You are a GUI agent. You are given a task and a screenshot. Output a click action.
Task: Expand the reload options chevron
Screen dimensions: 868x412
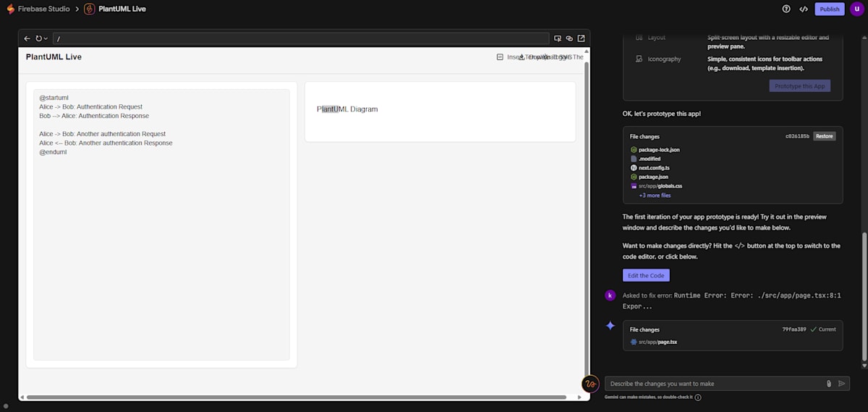pos(46,38)
